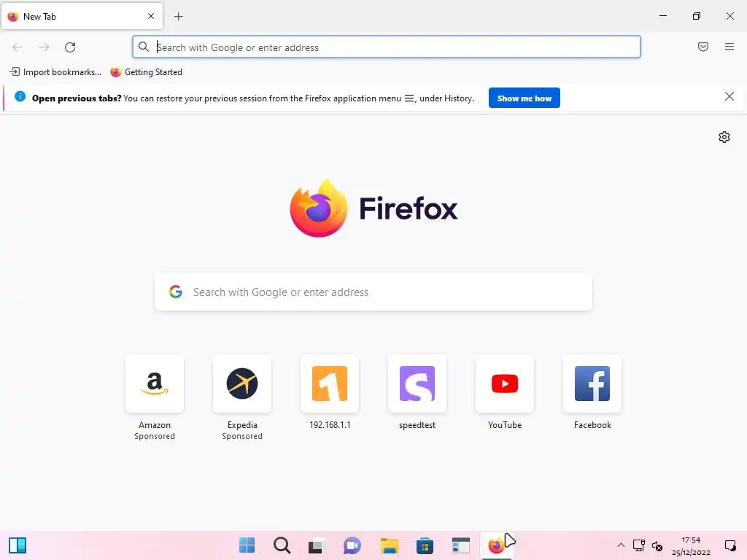Expand hidden system tray icons chevron
The width and height of the screenshot is (747, 560).
click(x=621, y=545)
